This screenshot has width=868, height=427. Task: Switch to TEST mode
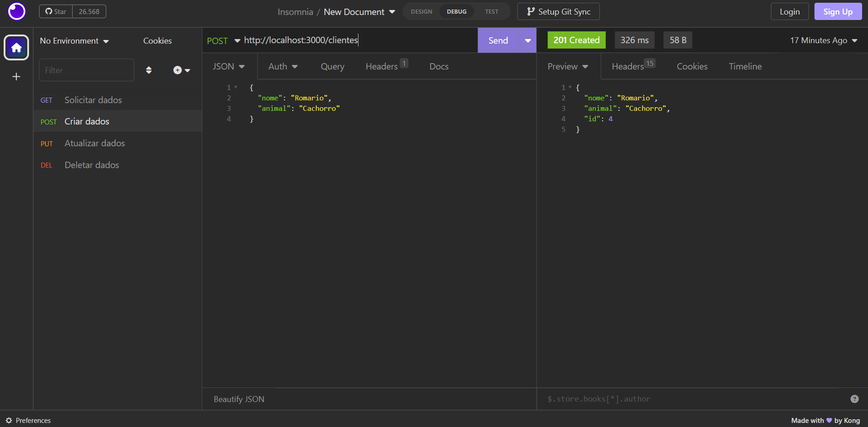(x=491, y=11)
